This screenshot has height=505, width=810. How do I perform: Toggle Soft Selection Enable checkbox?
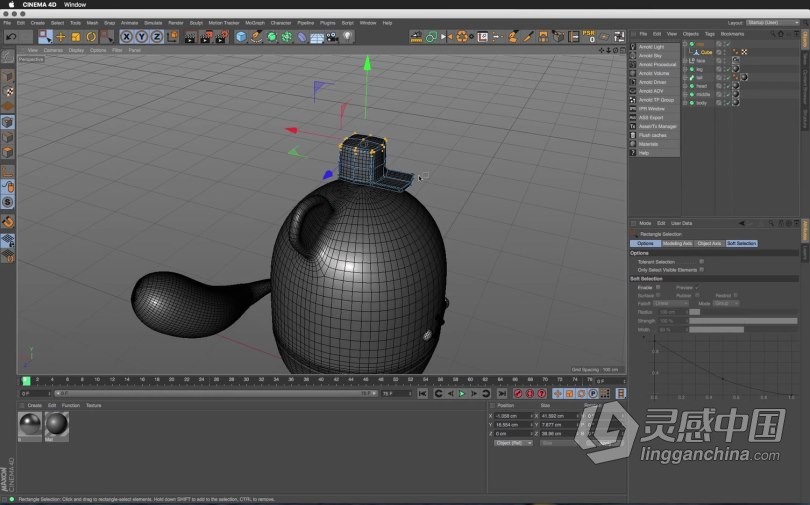658,287
